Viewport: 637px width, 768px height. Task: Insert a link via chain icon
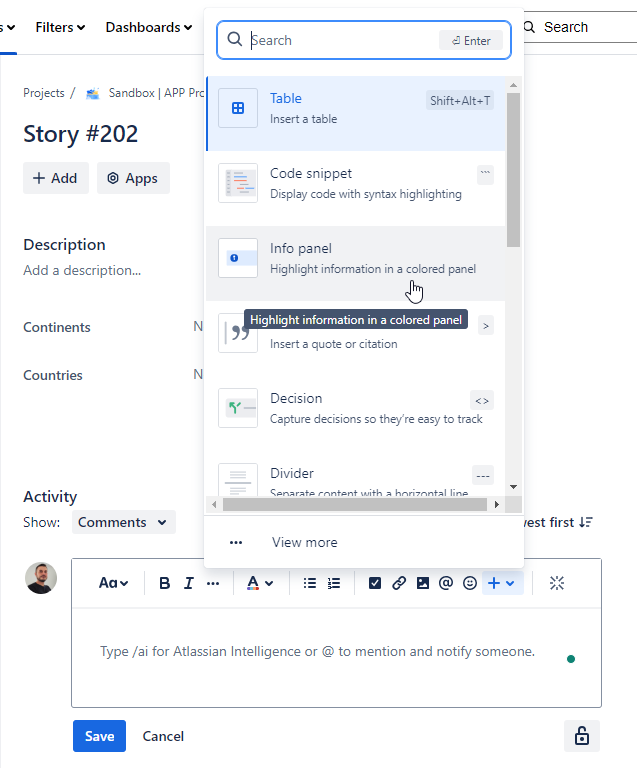[x=399, y=583]
